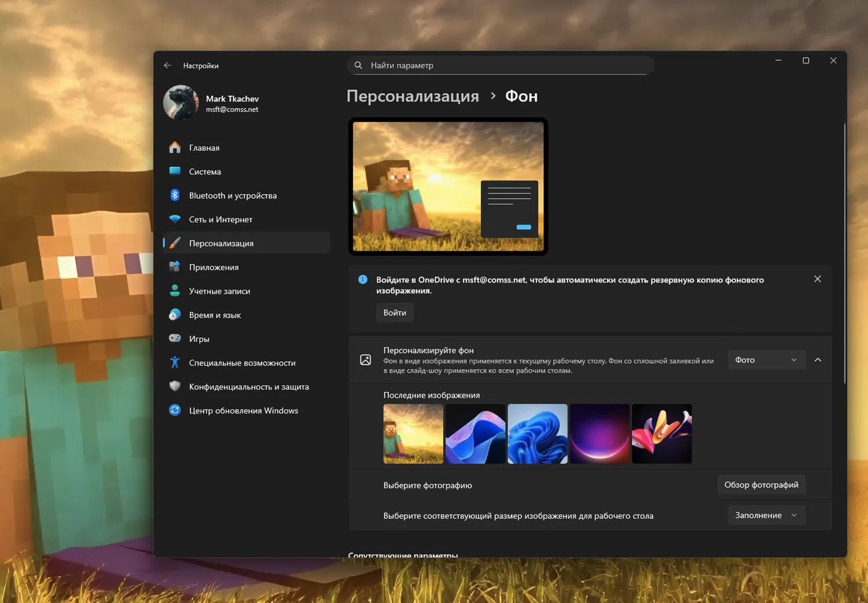The width and height of the screenshot is (868, 603).
Task: Open the Фото background type dropdown
Action: tap(766, 360)
